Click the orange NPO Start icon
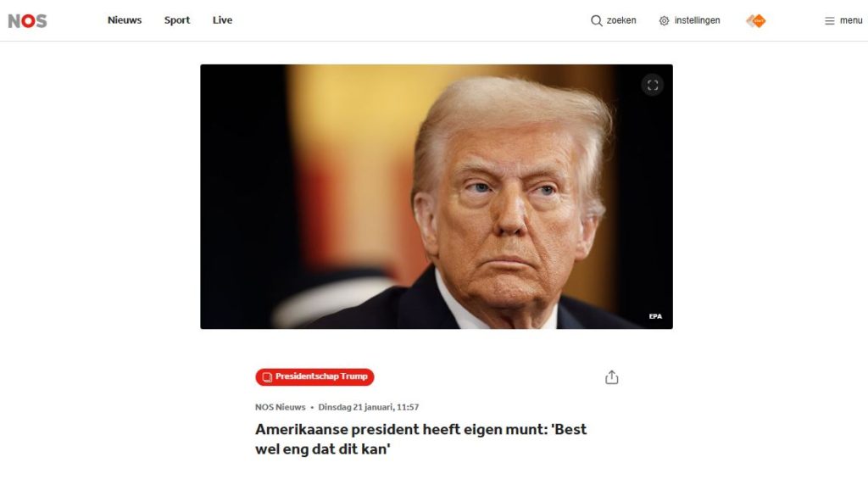Image resolution: width=868 pixels, height=479 pixels. (x=755, y=21)
